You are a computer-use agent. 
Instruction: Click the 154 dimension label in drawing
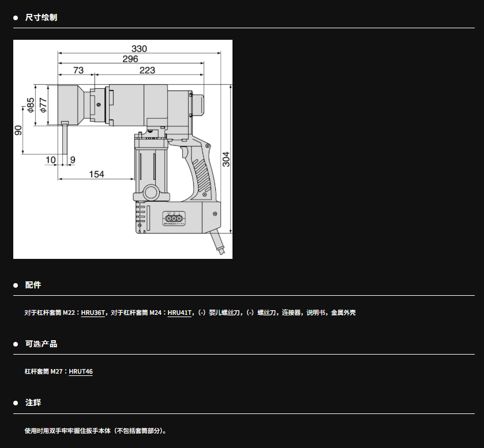[96, 174]
